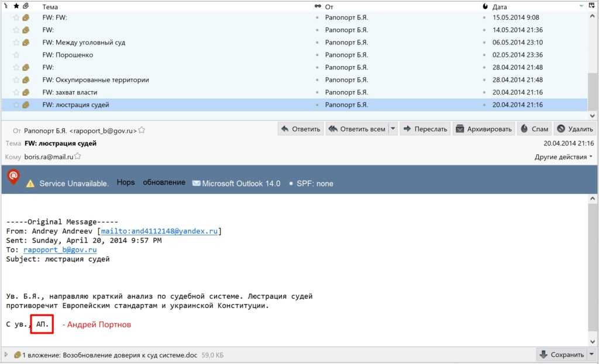Sort messages by Дата column

[x=500, y=7]
